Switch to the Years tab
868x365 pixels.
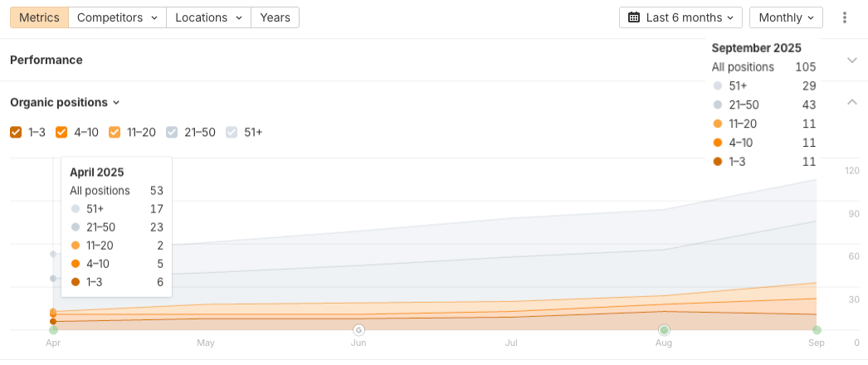(x=275, y=17)
